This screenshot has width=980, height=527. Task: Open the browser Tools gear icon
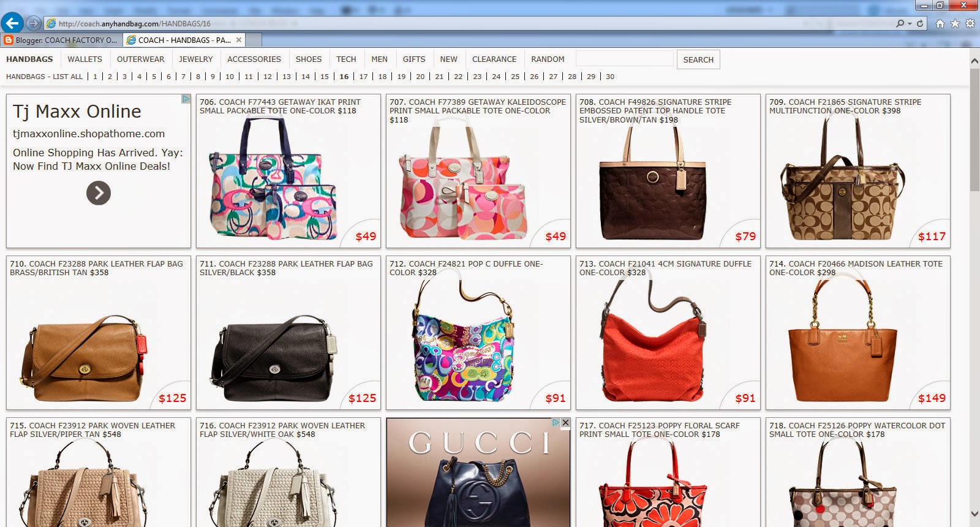(x=970, y=23)
